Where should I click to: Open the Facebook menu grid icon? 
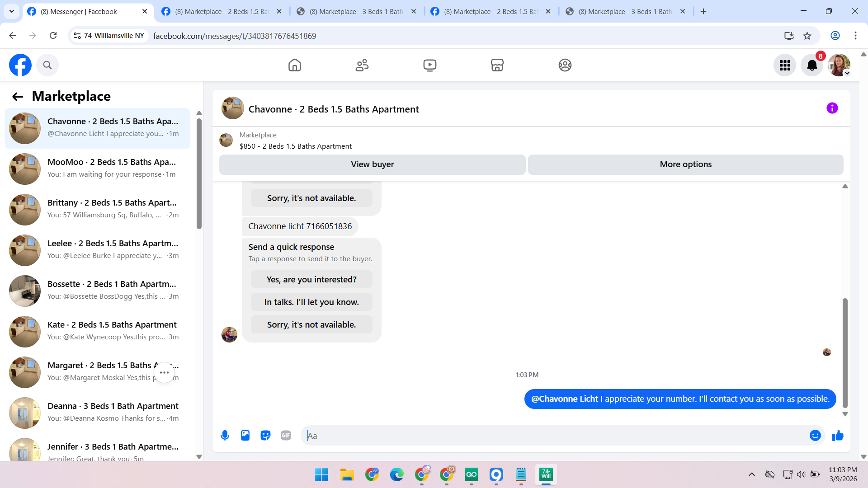tap(785, 66)
